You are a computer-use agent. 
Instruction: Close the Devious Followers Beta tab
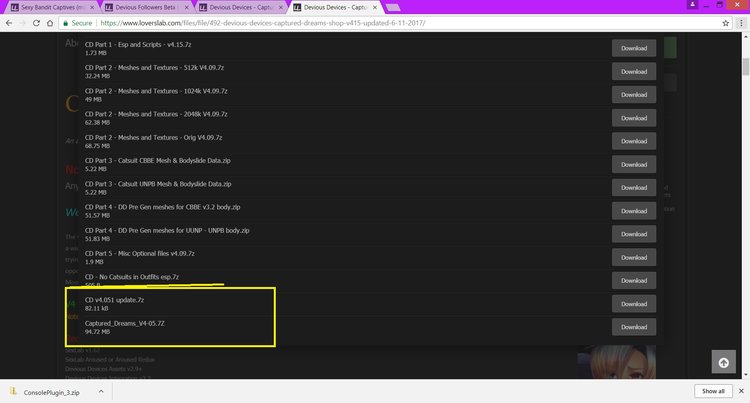click(x=187, y=7)
